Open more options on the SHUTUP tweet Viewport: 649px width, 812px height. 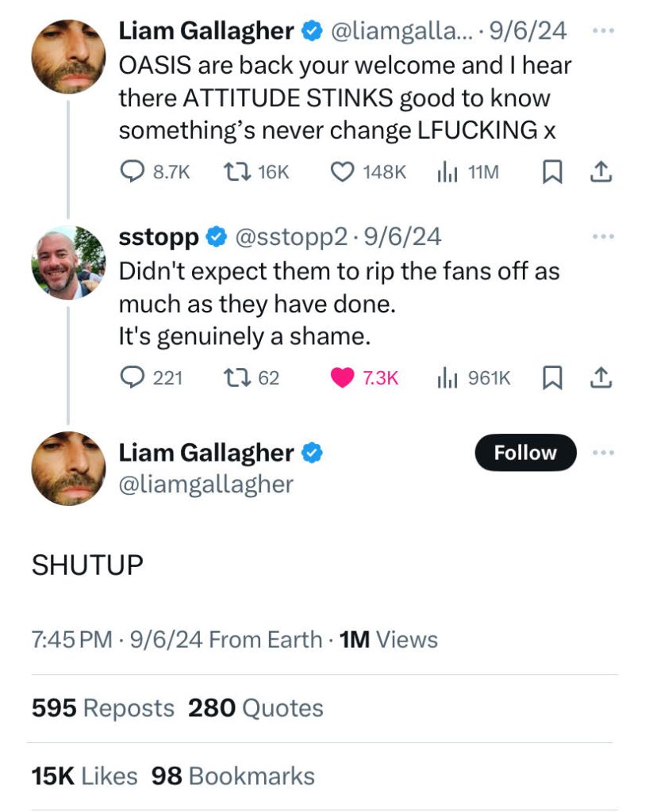603,453
